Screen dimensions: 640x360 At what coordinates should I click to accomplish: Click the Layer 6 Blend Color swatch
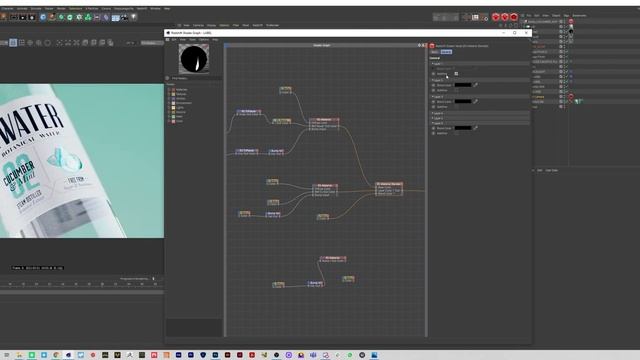pos(463,128)
